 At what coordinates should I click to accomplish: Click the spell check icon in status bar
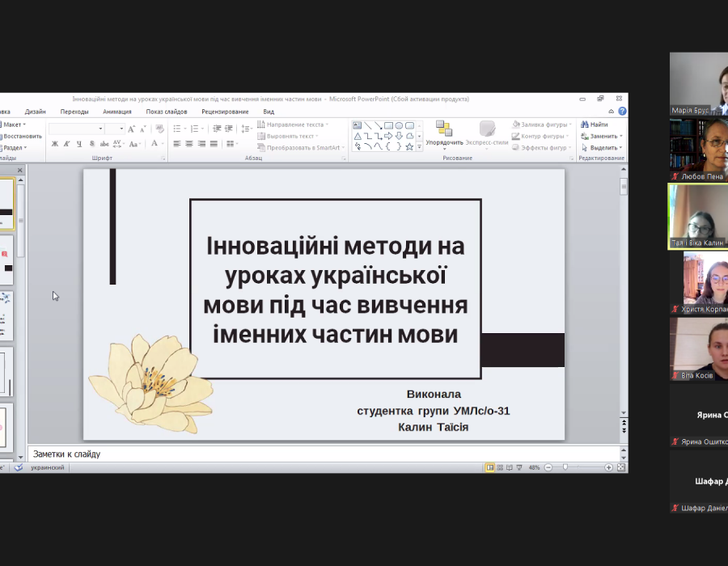[17, 467]
